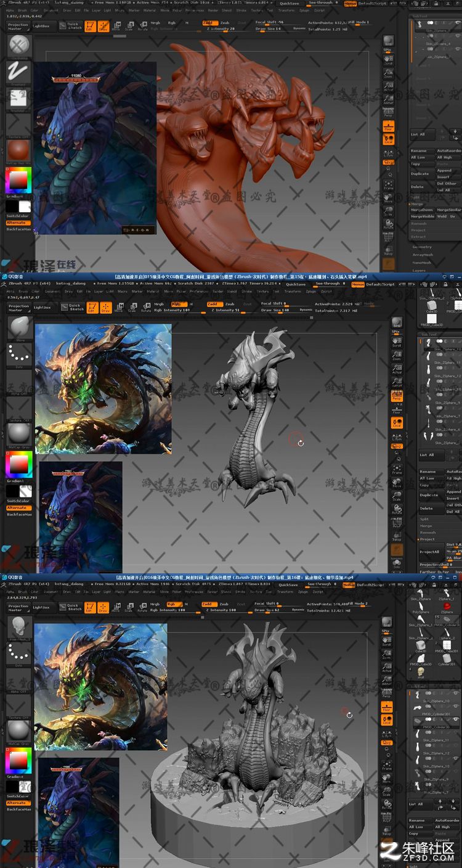Open the skull brush thumbnail in bottom window

(x=19, y=628)
